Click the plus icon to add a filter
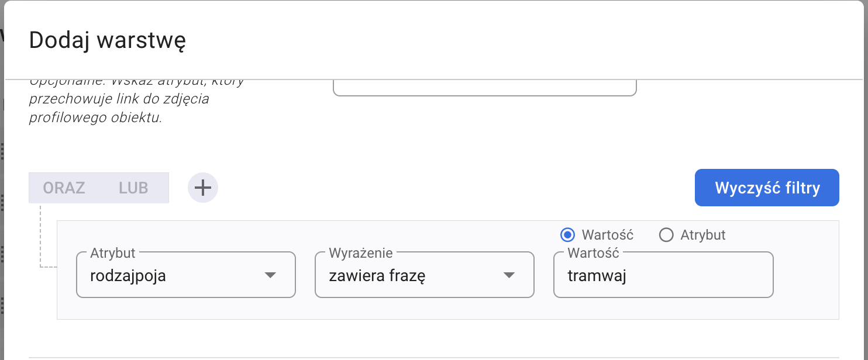The image size is (868, 360). pyautogui.click(x=202, y=188)
